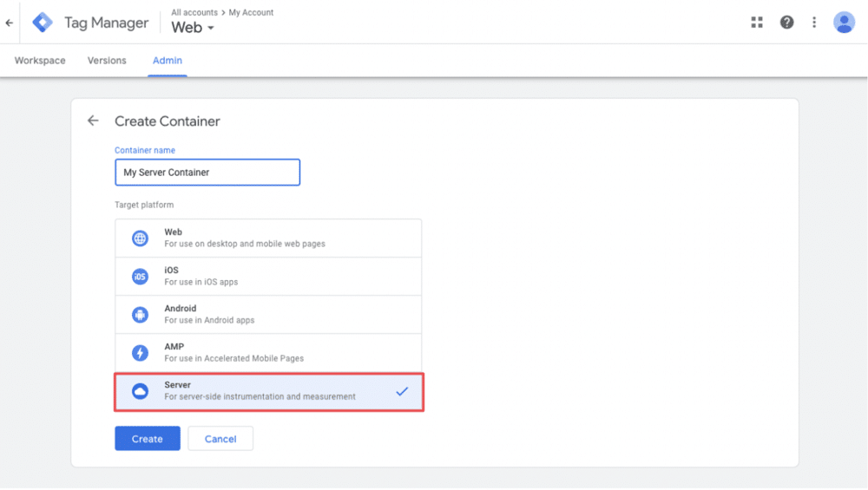Click 'For server-side instrumentation and measurement'
This screenshot has height=490, width=868.
260,396
